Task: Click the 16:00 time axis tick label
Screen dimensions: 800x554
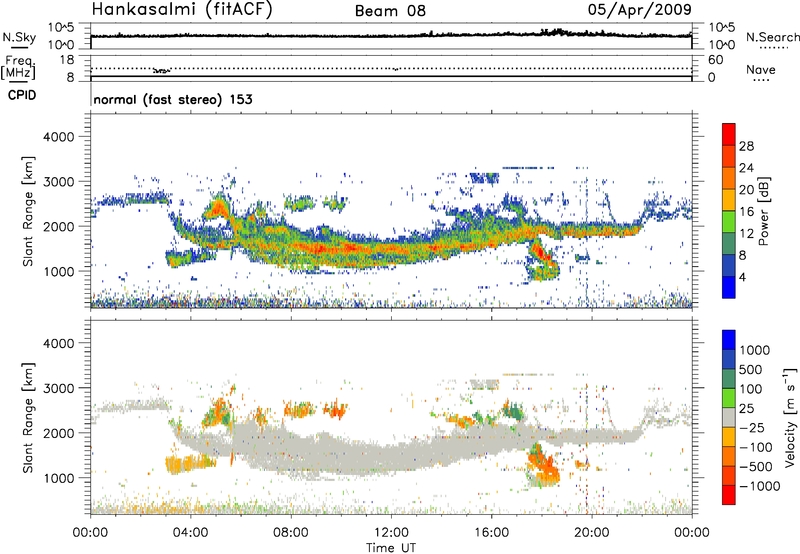Action: tap(492, 533)
